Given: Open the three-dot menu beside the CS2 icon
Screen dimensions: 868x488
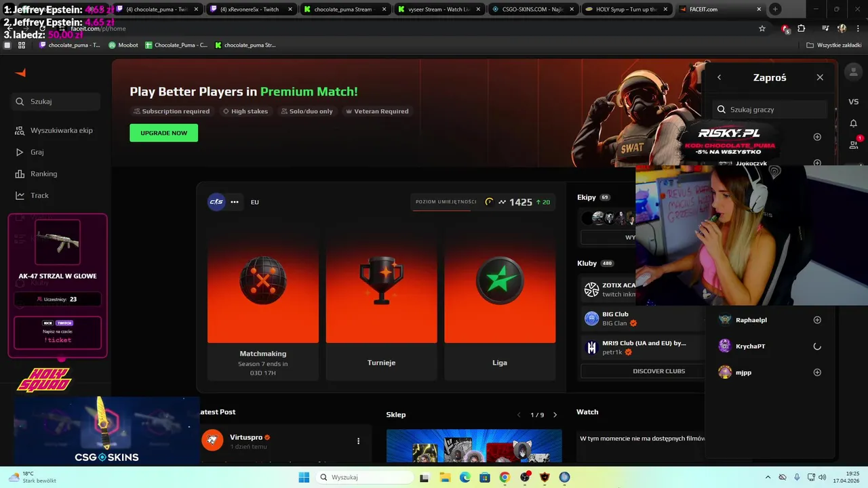Looking at the screenshot, I should pos(235,202).
